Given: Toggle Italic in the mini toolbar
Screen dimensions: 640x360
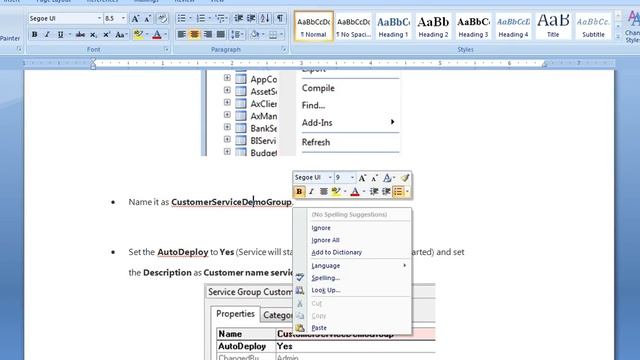Looking at the screenshot, I should (x=311, y=191).
